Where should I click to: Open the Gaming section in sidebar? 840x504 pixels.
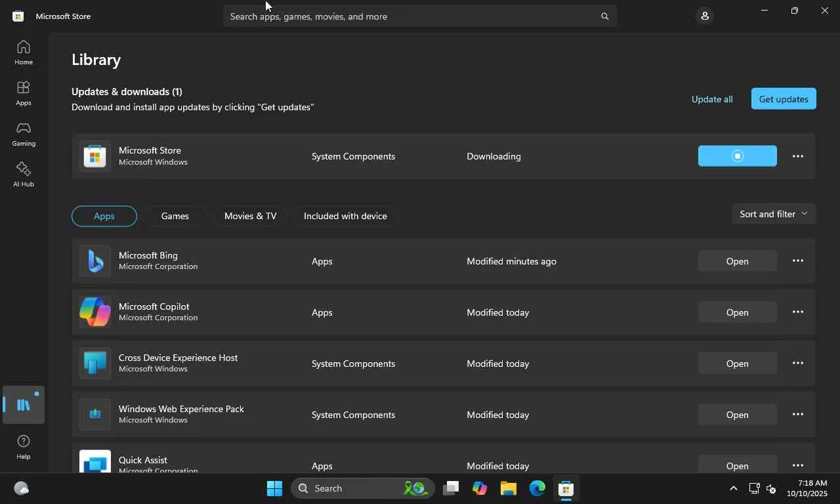(24, 134)
